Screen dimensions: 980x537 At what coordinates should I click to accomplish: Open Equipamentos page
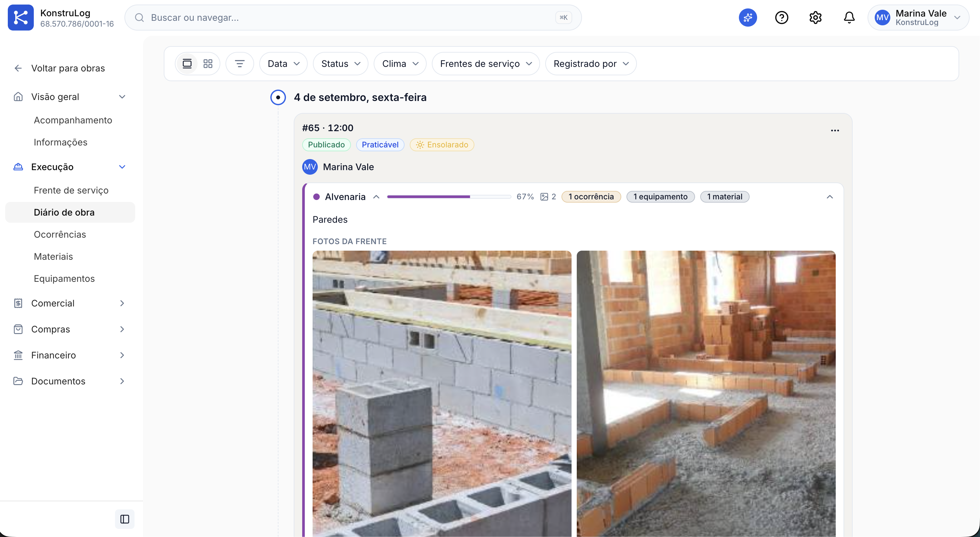pyautogui.click(x=64, y=278)
